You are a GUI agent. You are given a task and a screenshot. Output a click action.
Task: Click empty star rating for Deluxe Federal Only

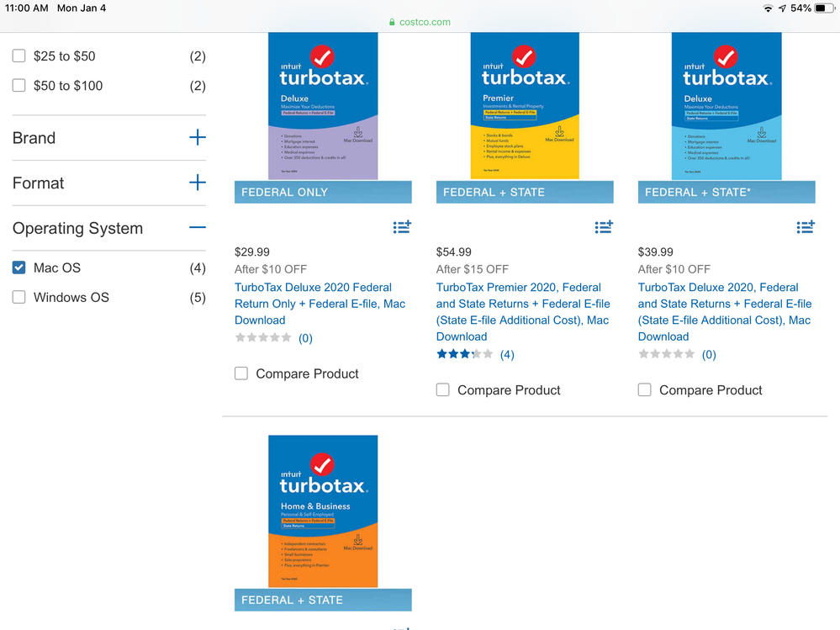(x=263, y=337)
